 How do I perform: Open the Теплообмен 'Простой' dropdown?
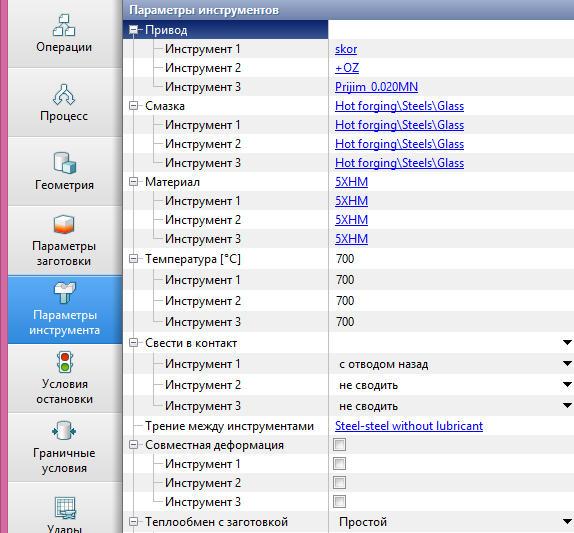(567, 522)
